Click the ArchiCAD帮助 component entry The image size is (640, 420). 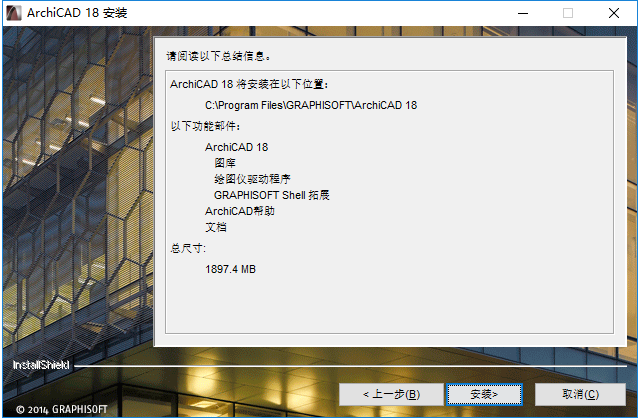(240, 211)
